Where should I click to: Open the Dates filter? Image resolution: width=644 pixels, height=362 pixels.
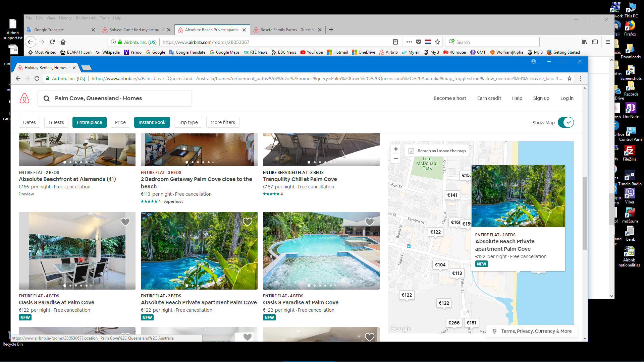coord(29,122)
